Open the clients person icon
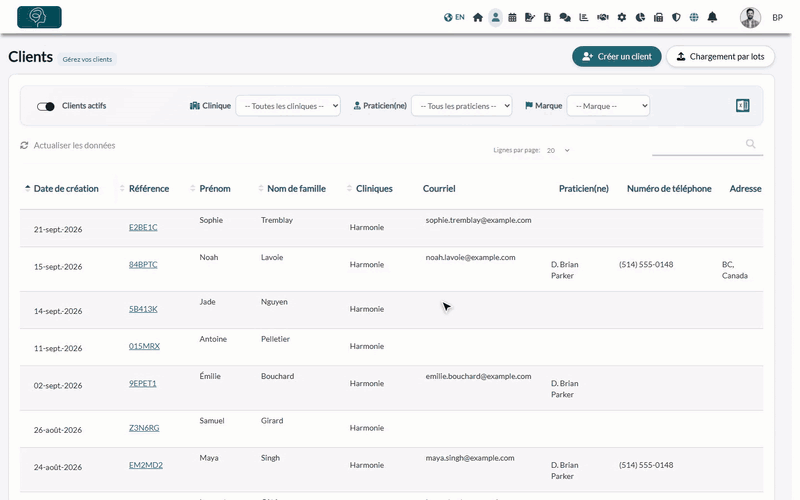The height and width of the screenshot is (500, 800). click(495, 17)
